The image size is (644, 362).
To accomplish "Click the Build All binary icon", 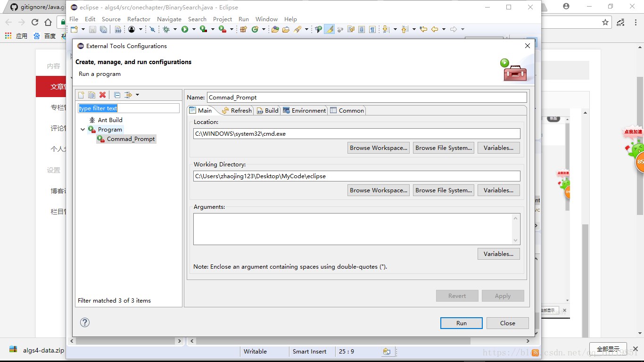I will [x=118, y=29].
